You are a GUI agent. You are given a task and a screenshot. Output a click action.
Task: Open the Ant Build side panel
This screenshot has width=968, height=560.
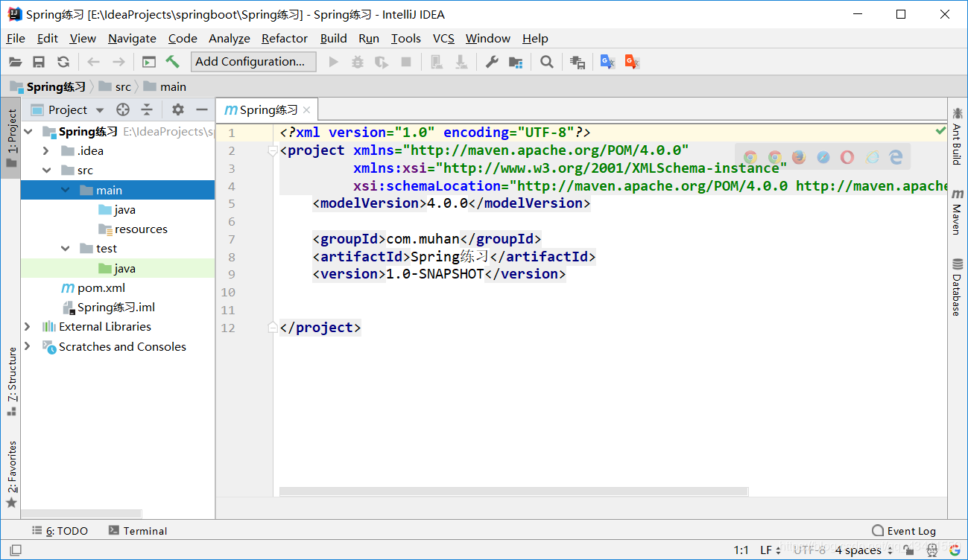click(x=957, y=136)
